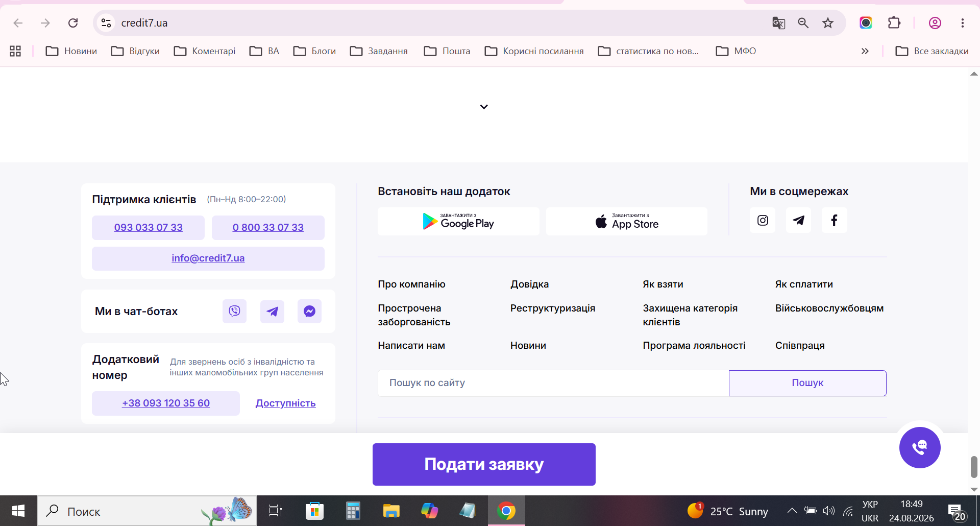The height and width of the screenshot is (526, 980).
Task: Click the floating call support button
Action: pyautogui.click(x=920, y=447)
